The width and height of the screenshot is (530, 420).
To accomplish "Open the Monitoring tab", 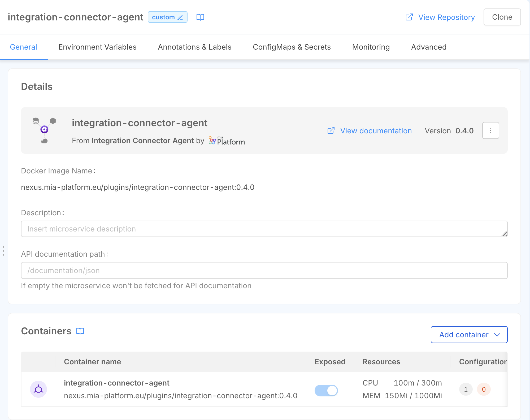I will [371, 47].
